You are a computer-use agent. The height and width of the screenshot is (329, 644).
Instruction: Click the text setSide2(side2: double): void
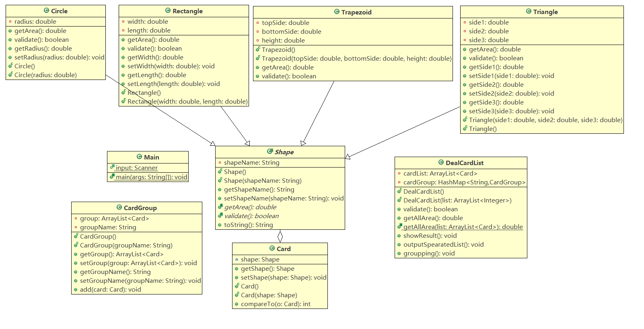click(512, 93)
